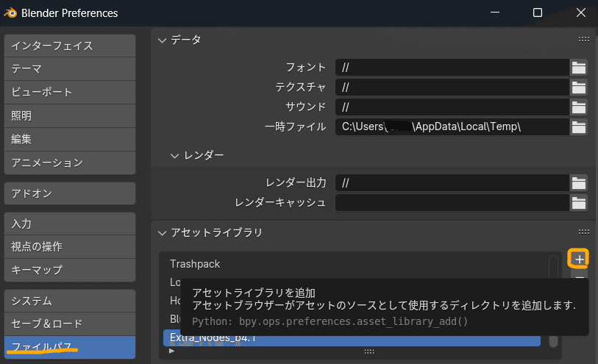This screenshot has width=598, height=364.
Task: Open the 視点の操作 preferences tab
Action: tap(70, 246)
